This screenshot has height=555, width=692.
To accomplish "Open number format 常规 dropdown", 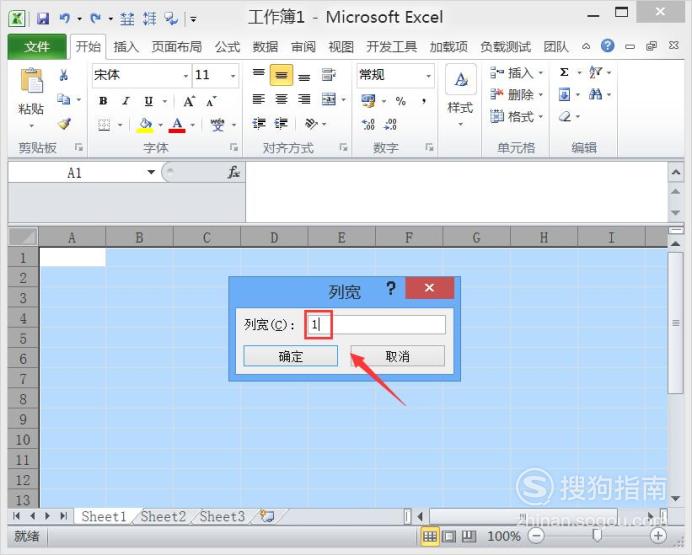I will click(x=428, y=76).
